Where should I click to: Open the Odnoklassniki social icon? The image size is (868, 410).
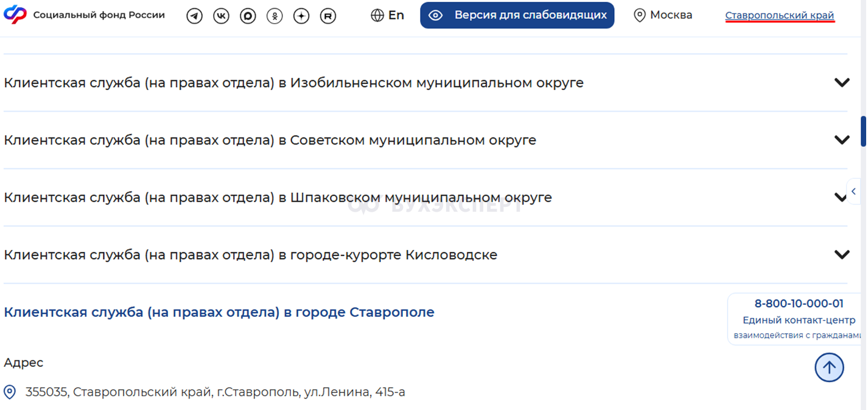tap(275, 16)
